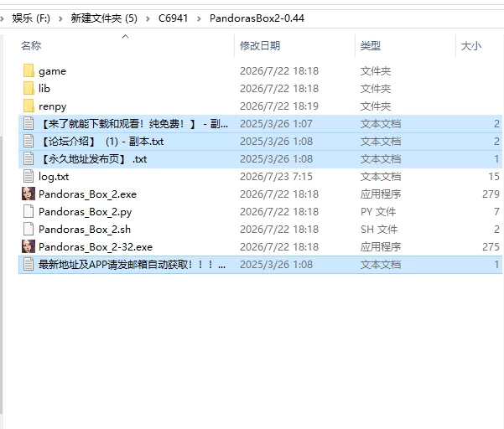Expand chevron after 新建文件夹 (5)
The height and width of the screenshot is (429, 504).
148,18
